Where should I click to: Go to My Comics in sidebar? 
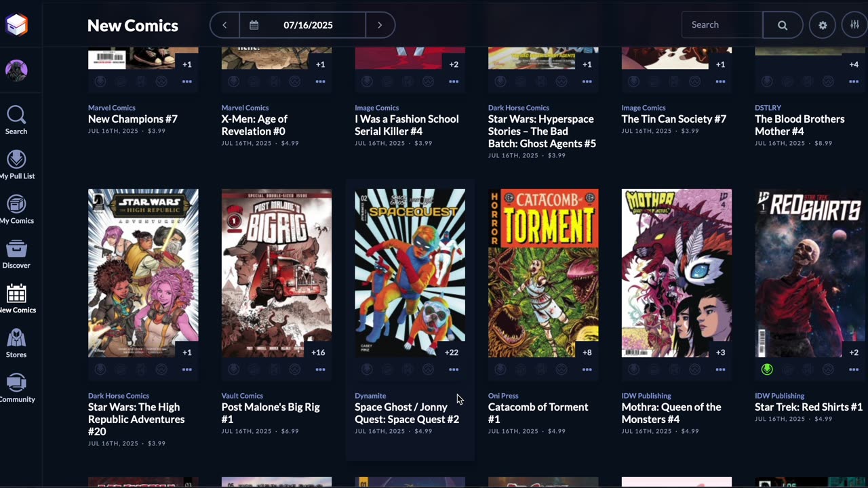click(x=17, y=210)
